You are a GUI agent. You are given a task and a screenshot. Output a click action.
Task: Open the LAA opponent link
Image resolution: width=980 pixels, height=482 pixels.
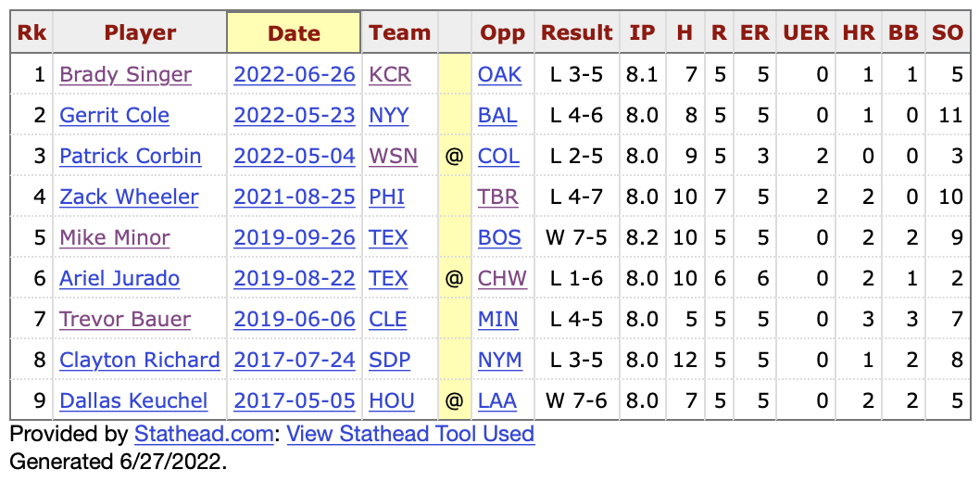pos(497,401)
